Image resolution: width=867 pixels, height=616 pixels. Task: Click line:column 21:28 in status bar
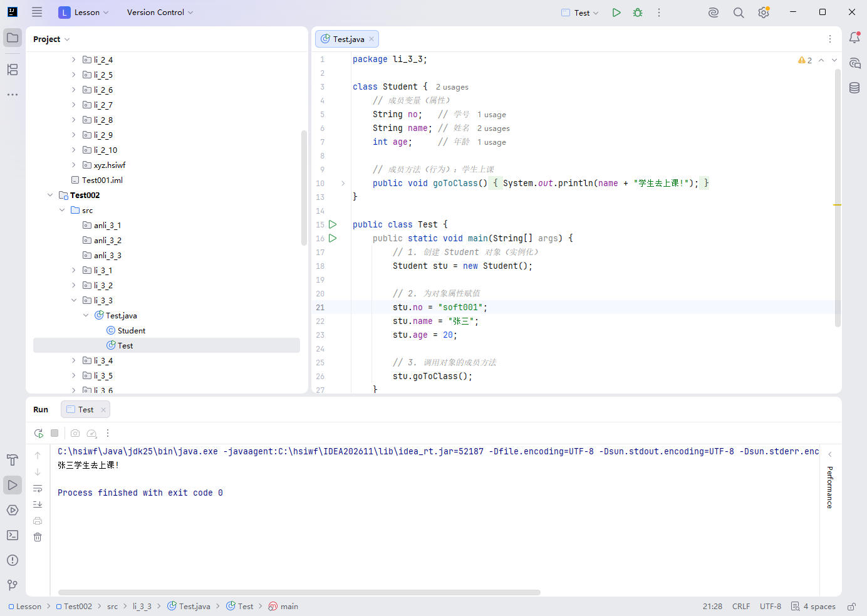coord(712,607)
